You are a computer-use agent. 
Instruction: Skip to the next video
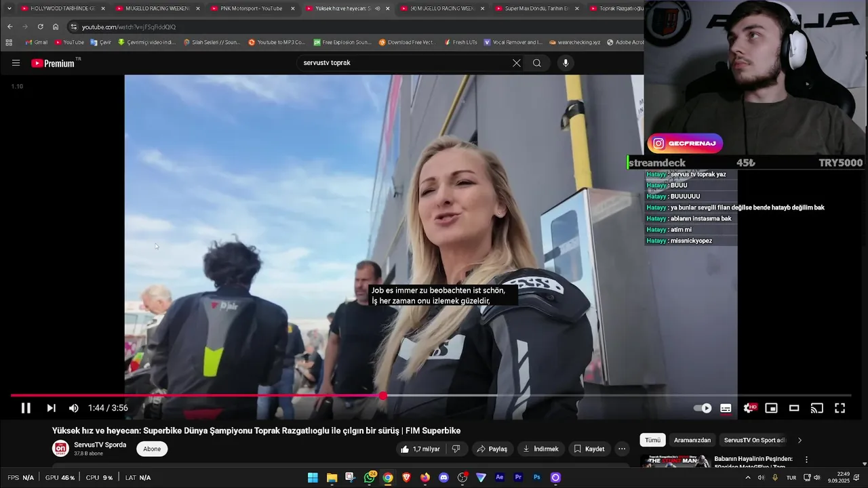[51, 408]
